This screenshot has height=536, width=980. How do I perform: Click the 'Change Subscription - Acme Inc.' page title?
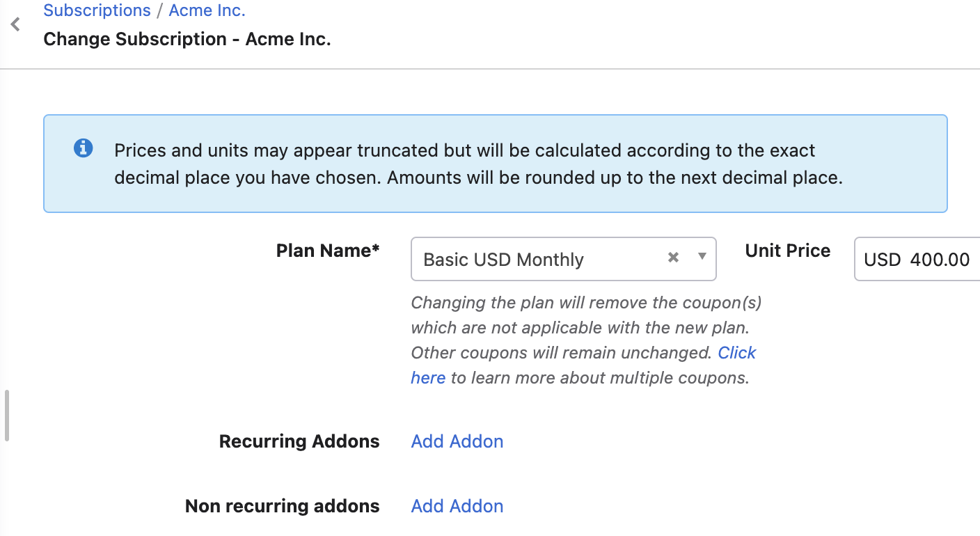click(x=187, y=39)
